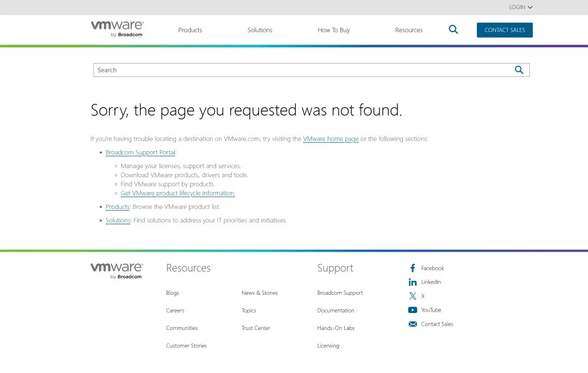The width and height of the screenshot is (588, 373).
Task: Open the Resources menu in header
Action: point(409,30)
